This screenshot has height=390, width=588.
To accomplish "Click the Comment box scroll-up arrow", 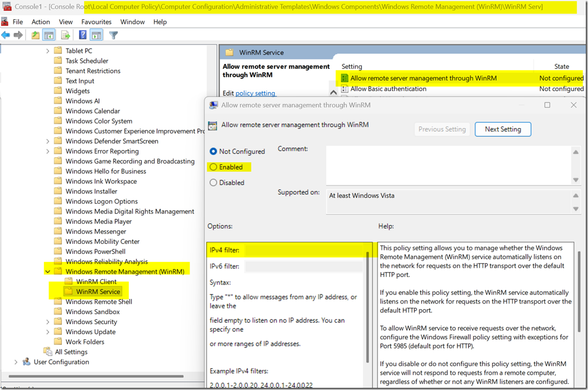I will 576,152.
